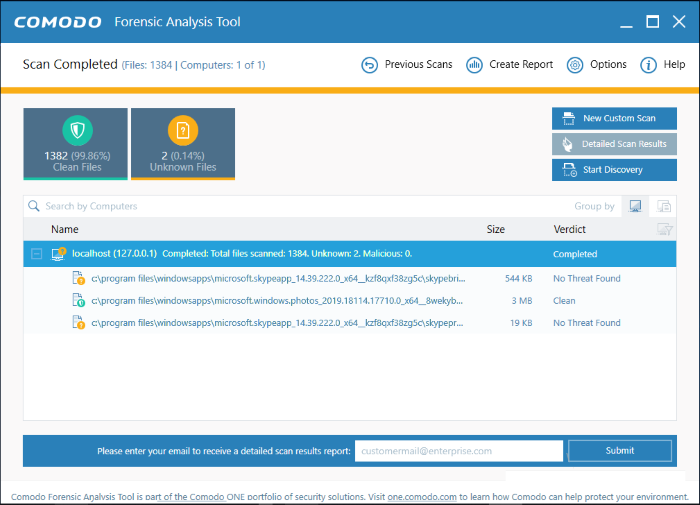Click the '3 MB' size cell
700x505 pixels.
pos(522,301)
